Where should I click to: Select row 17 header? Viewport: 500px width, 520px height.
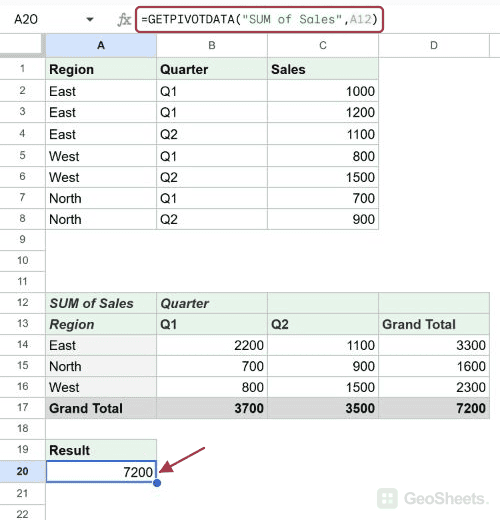point(22,408)
